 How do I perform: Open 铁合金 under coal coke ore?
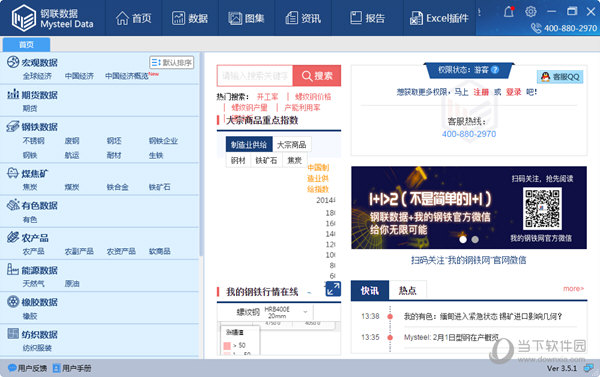(x=117, y=187)
